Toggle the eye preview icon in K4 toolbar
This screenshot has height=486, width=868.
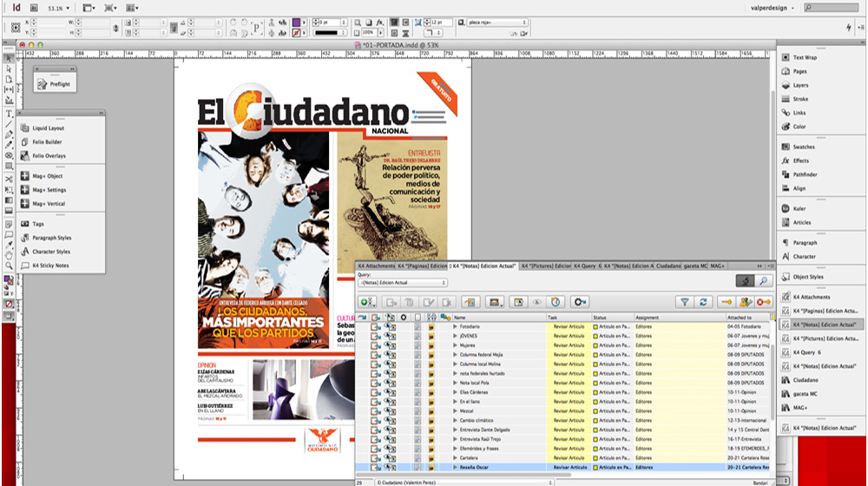536,302
